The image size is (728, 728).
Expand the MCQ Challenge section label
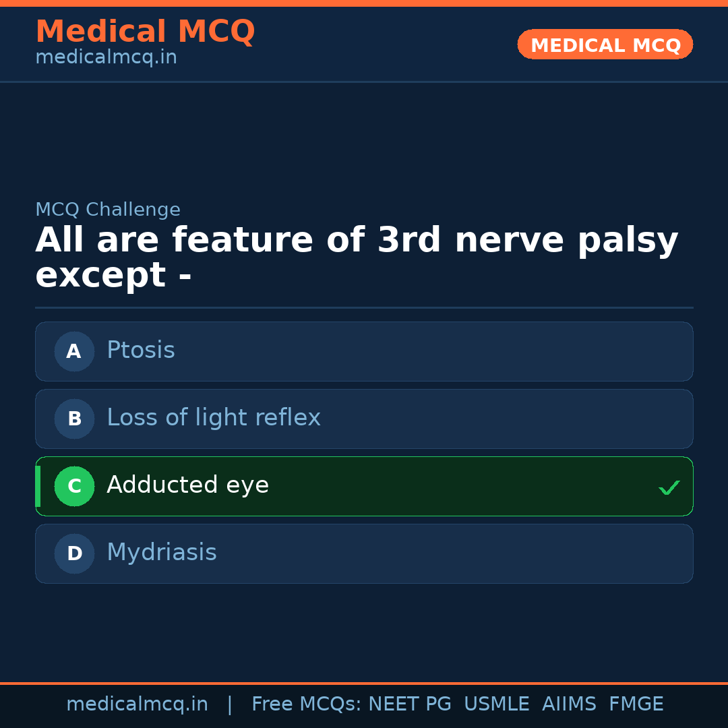(108, 210)
